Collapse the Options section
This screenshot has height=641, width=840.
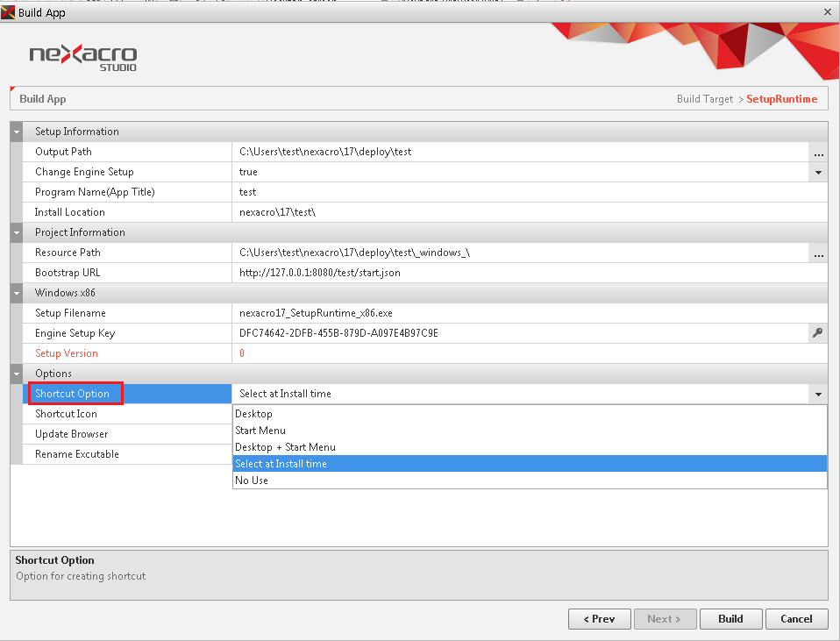[17, 374]
